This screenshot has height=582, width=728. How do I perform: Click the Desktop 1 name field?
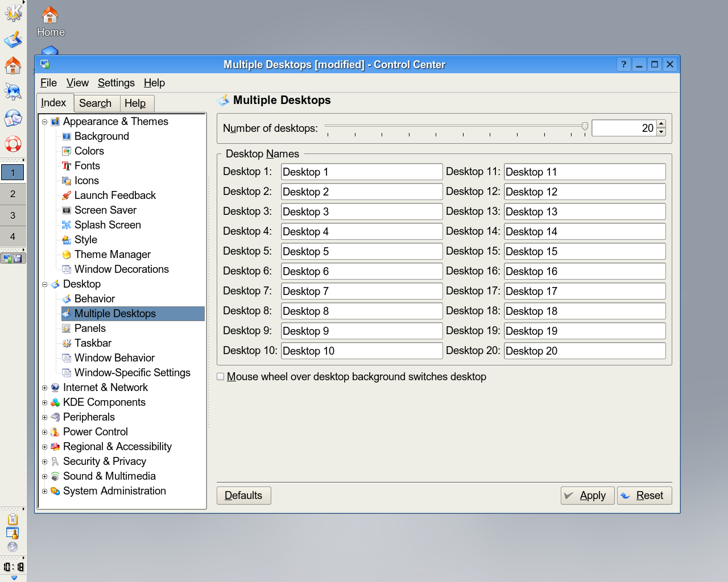click(x=362, y=172)
